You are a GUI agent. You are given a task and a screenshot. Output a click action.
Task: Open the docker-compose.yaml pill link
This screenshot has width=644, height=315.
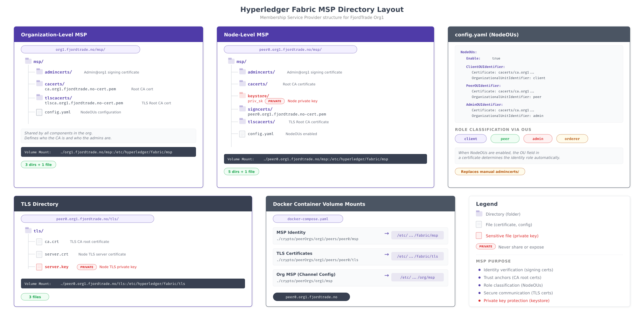(308, 219)
